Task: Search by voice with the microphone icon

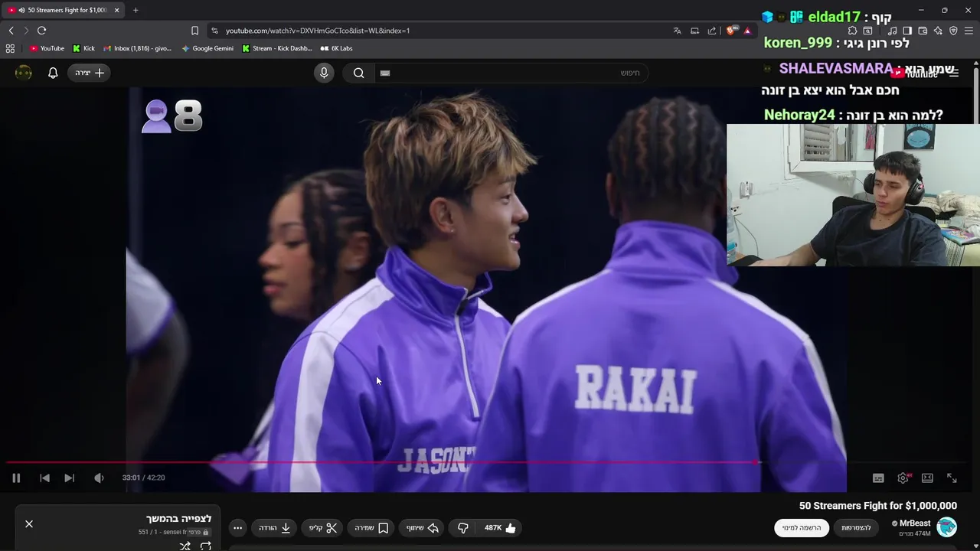Action: tap(324, 73)
